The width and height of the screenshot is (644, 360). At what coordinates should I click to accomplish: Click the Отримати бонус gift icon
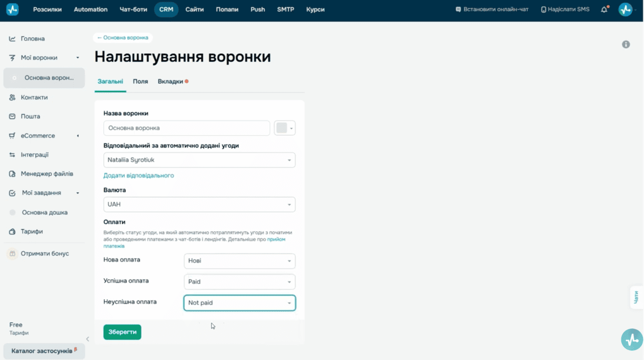pos(13,254)
